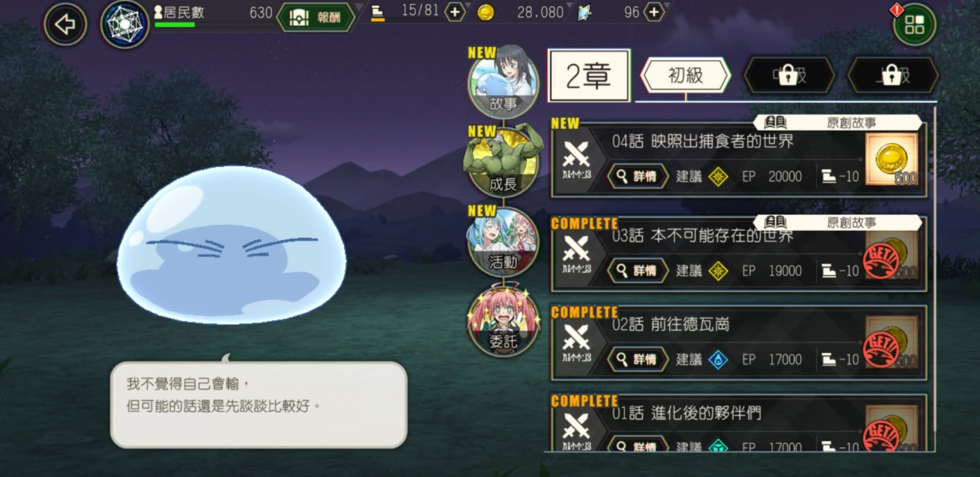Open the 委託 commission mode icon
This screenshot has height=477, width=980.
click(504, 320)
